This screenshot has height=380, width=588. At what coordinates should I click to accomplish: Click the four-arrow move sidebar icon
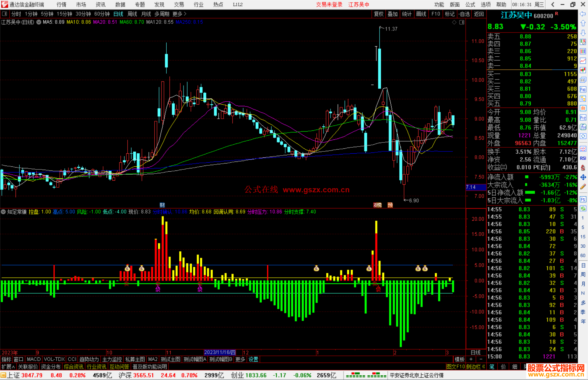[x=583, y=177]
